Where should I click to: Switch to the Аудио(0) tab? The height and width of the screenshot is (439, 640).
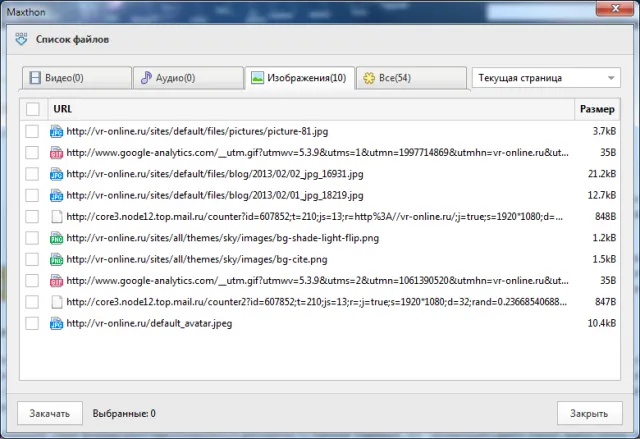(188, 78)
